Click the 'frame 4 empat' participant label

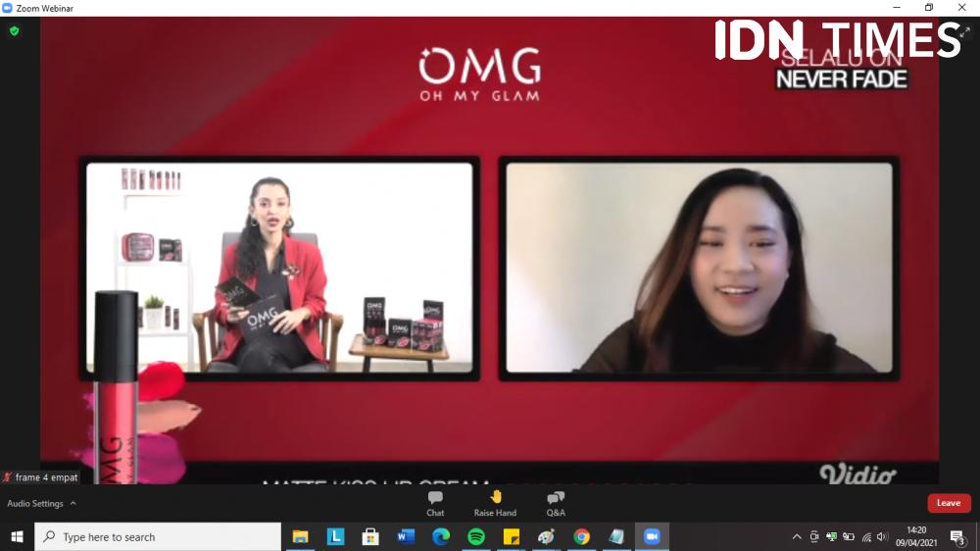tap(40, 477)
